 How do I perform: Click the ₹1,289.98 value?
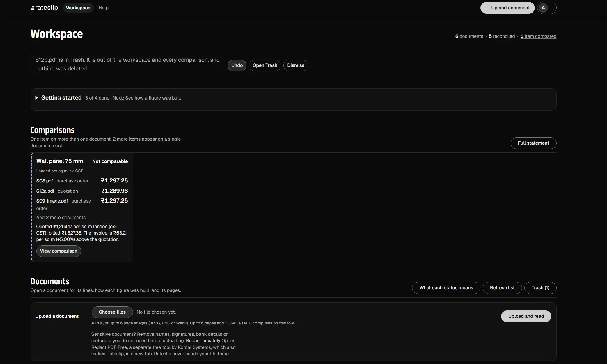click(114, 191)
